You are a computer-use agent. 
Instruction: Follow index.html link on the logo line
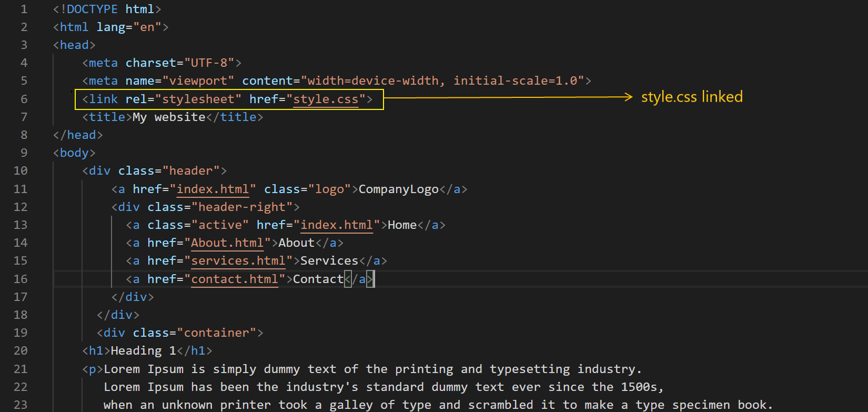pyautogui.click(x=213, y=189)
